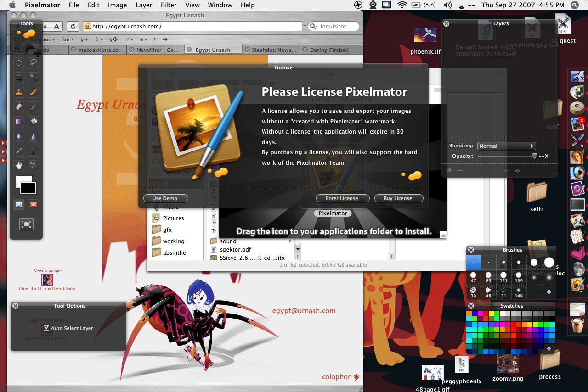Open the Filter menu
The height and width of the screenshot is (392, 588).
coord(169,5)
